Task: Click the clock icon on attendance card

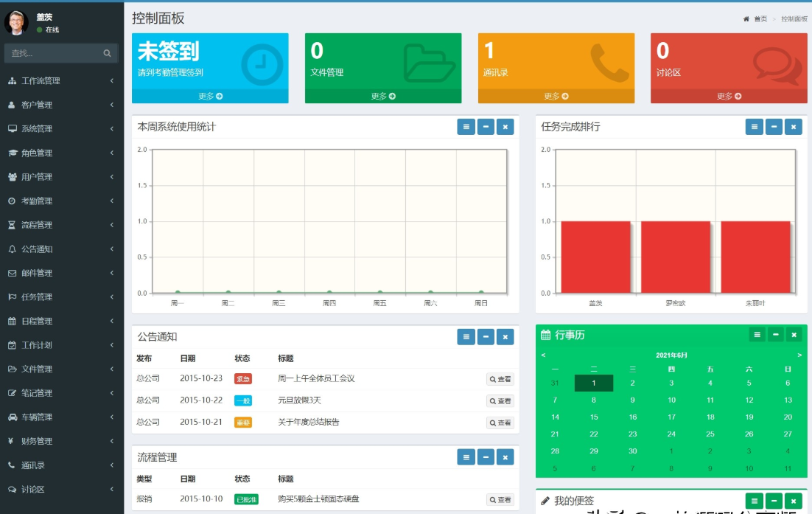Action: pyautogui.click(x=262, y=65)
